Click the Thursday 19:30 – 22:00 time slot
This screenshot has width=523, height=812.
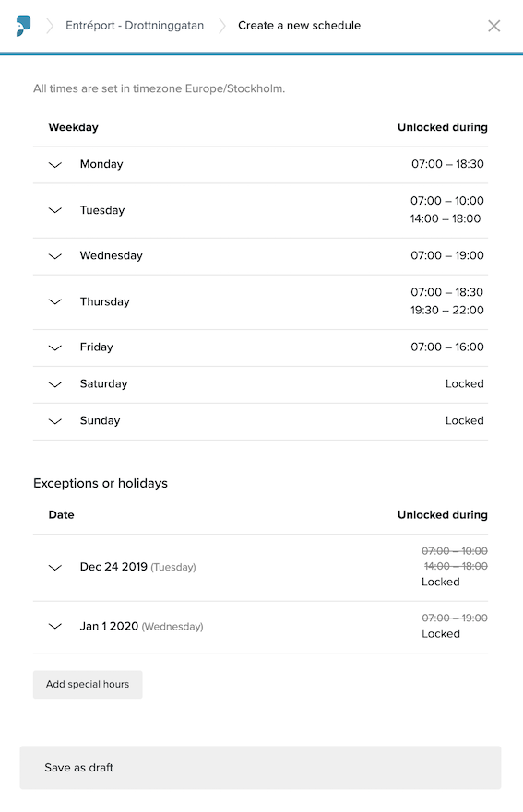pos(447,311)
